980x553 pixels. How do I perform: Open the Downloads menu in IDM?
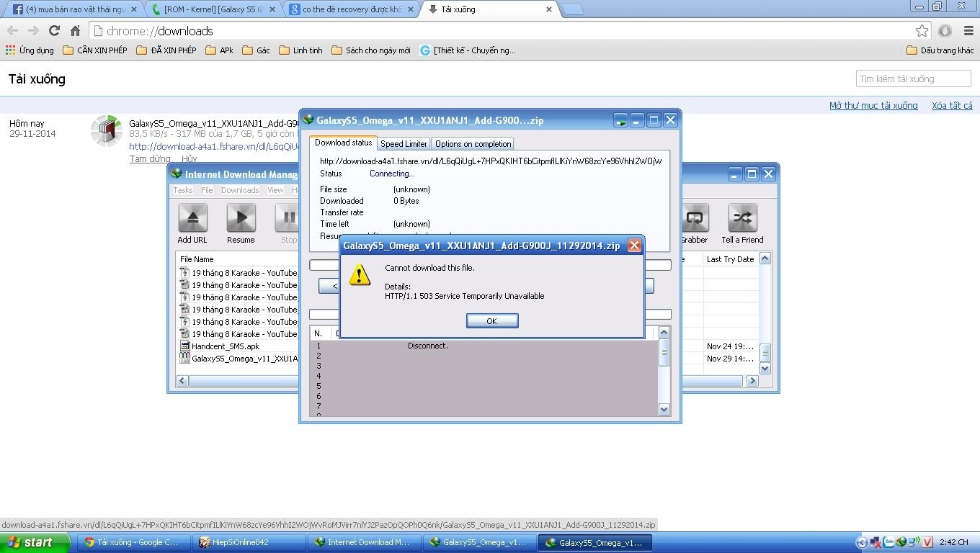click(240, 190)
